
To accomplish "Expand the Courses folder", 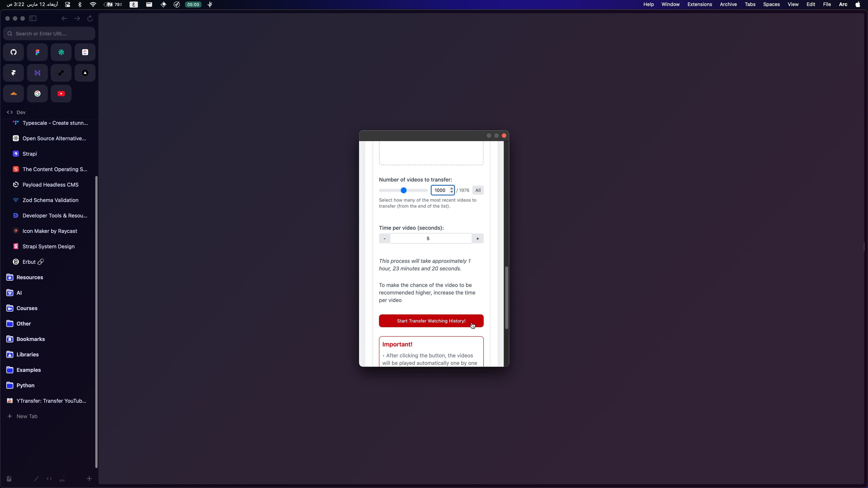I will pyautogui.click(x=27, y=308).
